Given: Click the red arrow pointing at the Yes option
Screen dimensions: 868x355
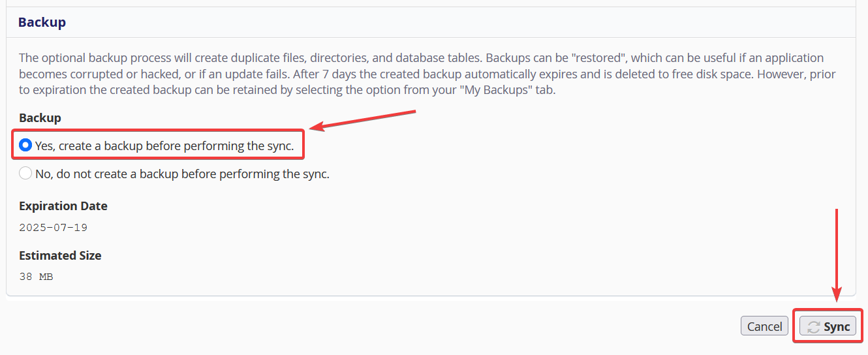Looking at the screenshot, I should [x=362, y=121].
